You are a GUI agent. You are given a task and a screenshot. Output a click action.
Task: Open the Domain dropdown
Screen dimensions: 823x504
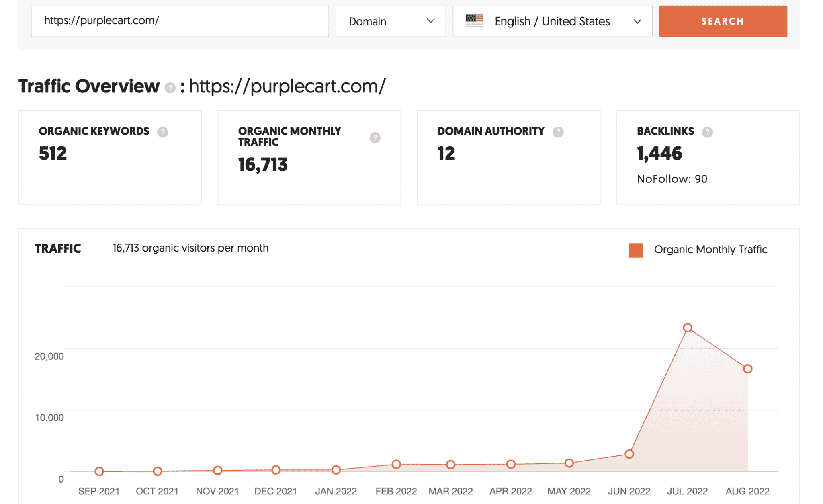pos(391,21)
